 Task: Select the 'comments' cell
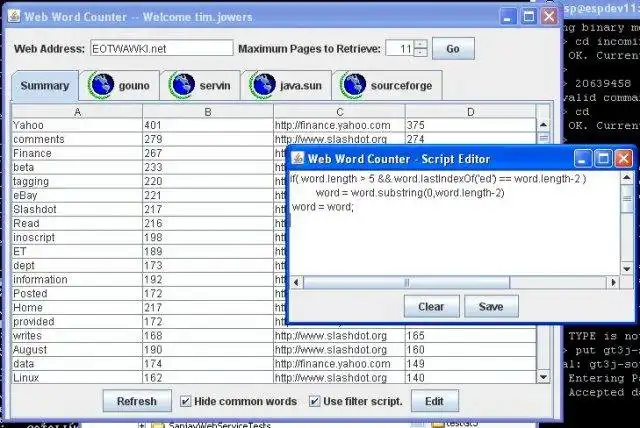[77, 139]
